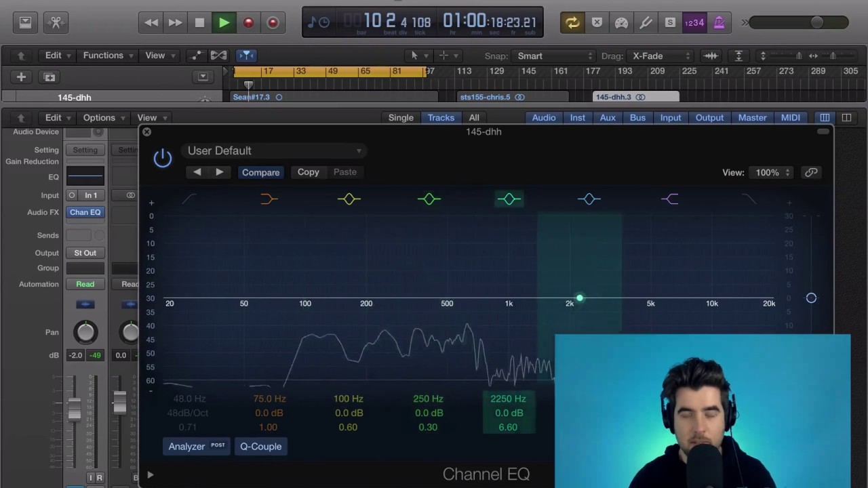Toggle the Cycle mode button

click(x=572, y=22)
